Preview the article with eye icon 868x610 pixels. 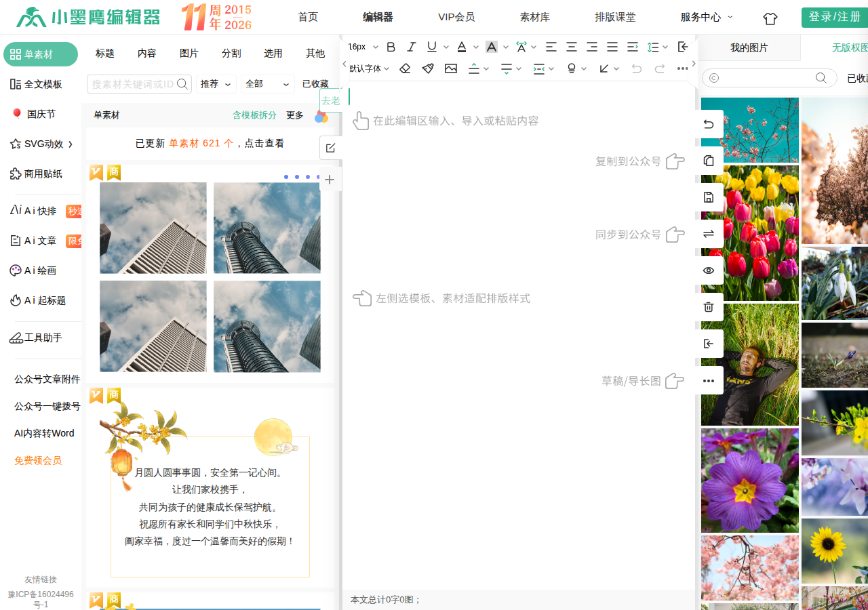709,270
